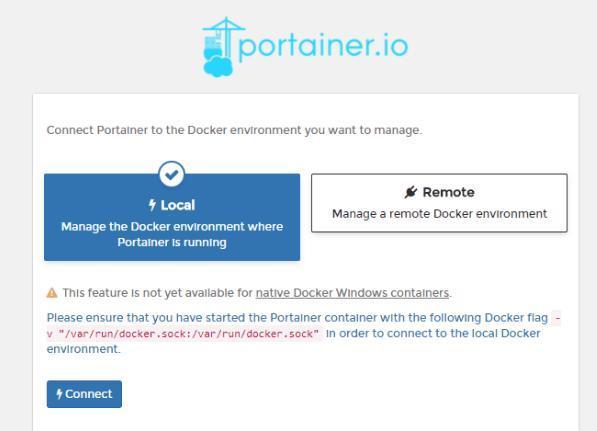
Task: Click the orange warning triangle icon
Action: click(52, 293)
